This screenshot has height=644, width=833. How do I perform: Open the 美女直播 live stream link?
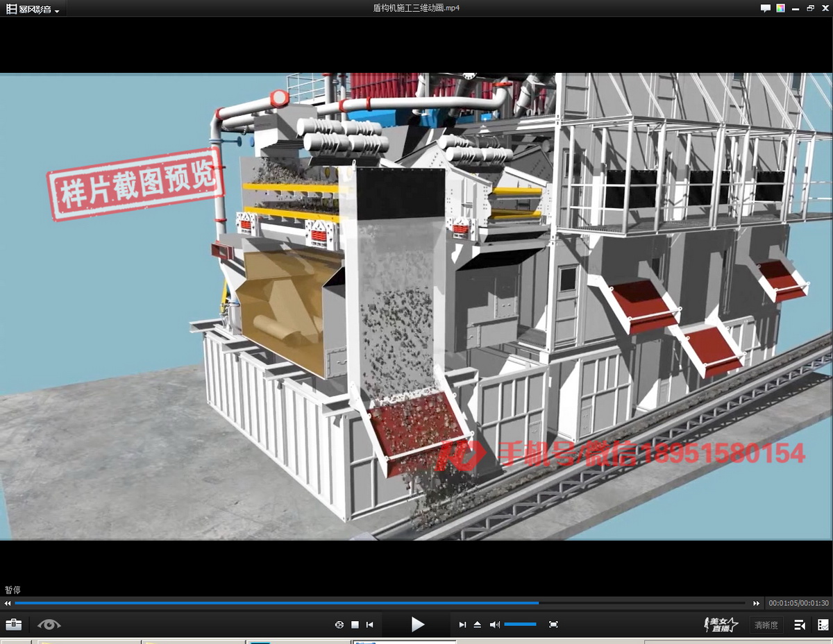pos(721,625)
